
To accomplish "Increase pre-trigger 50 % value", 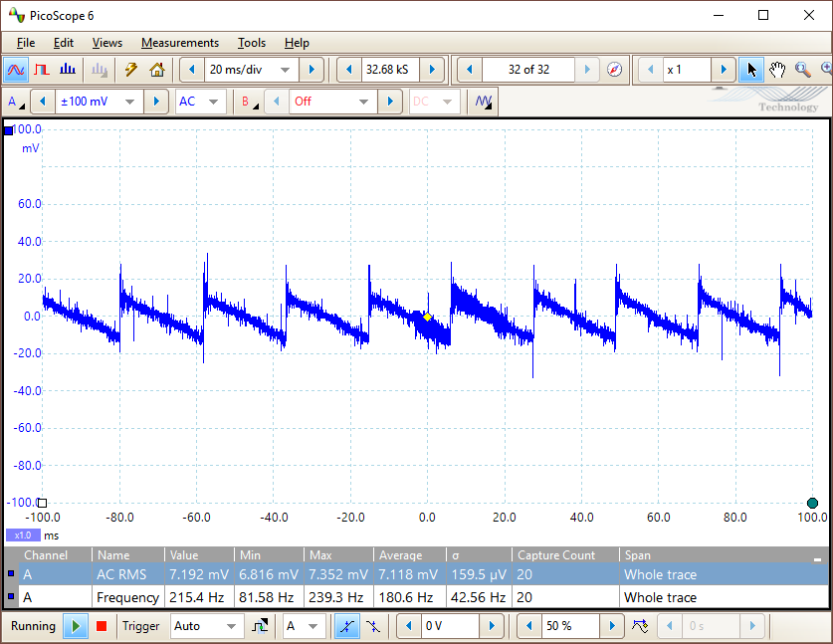I will 612,626.
